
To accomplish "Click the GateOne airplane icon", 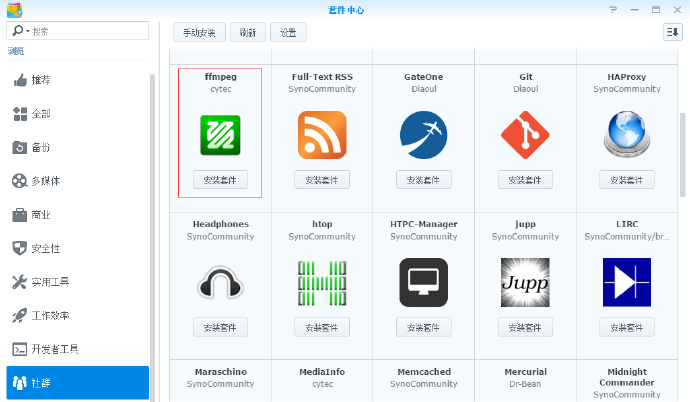I will (x=424, y=135).
